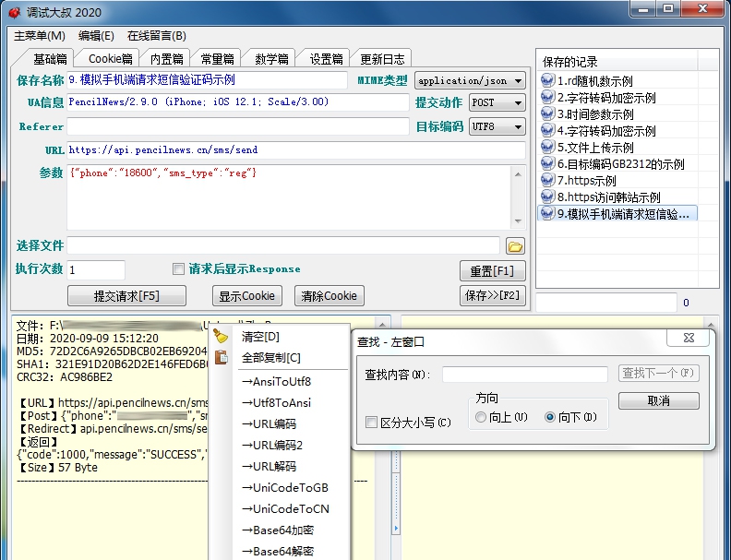Open the 在线留言(B) menu
731x560 pixels.
pos(157,36)
